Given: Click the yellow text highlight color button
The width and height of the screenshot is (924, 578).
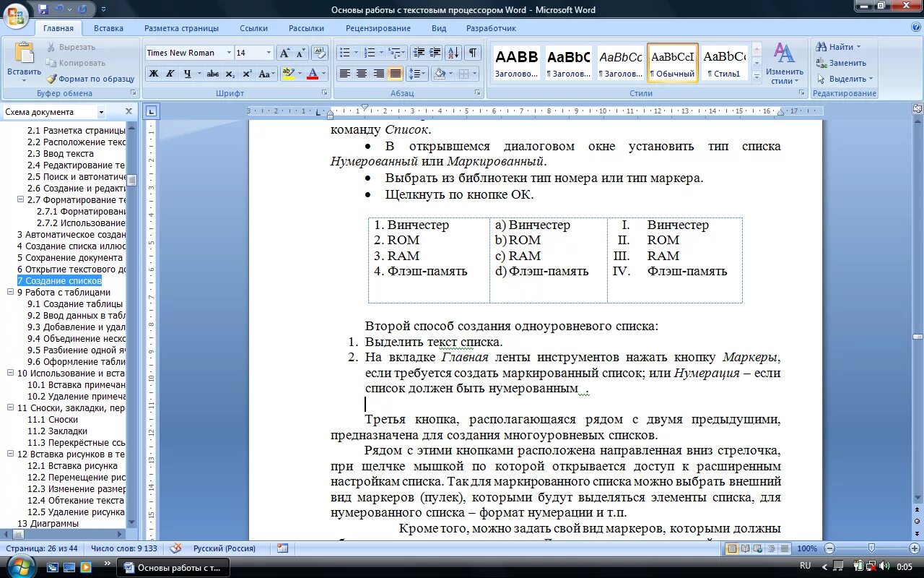Looking at the screenshot, I should [288, 74].
